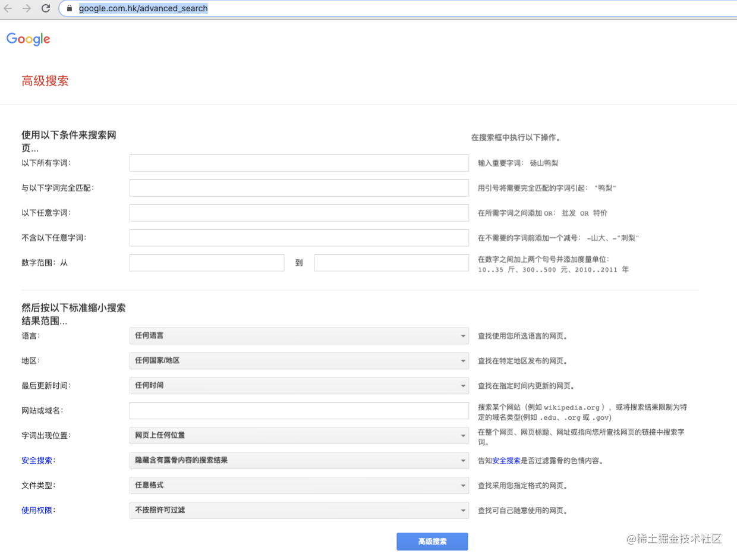The height and width of the screenshot is (560, 737).
Task: Open the 使用权限 dropdown showing 不按照许可过滤
Action: [299, 511]
